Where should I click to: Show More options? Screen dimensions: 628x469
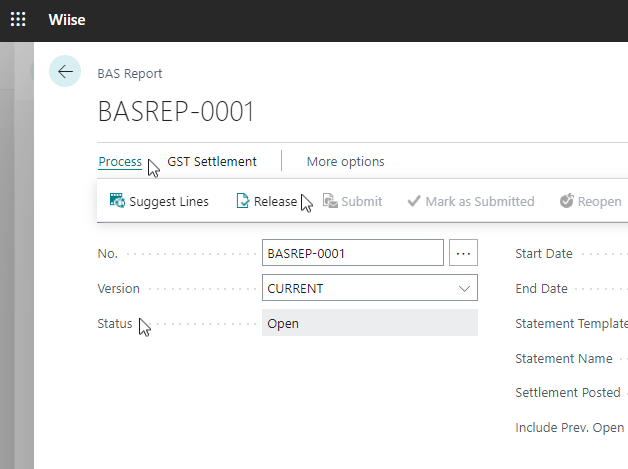click(x=345, y=161)
